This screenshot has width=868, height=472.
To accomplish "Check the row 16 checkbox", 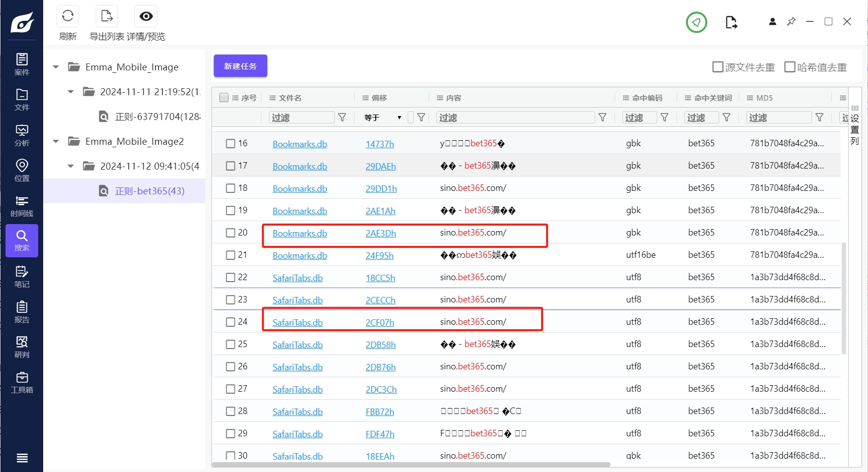I will 231,144.
